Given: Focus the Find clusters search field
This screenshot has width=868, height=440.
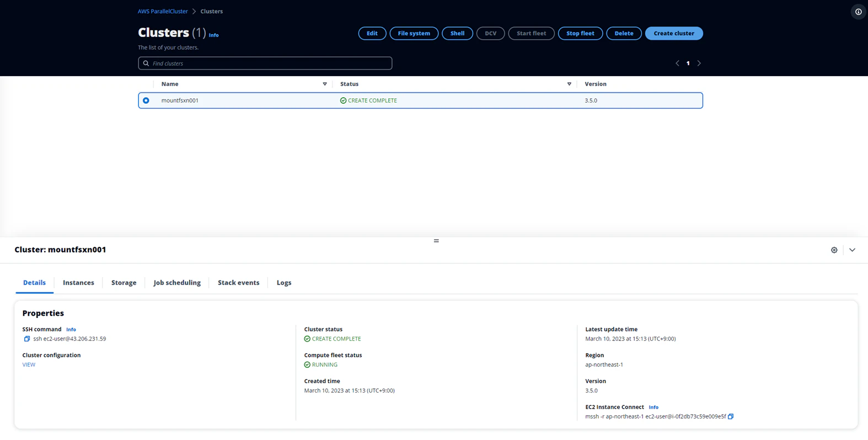Looking at the screenshot, I should coord(265,63).
